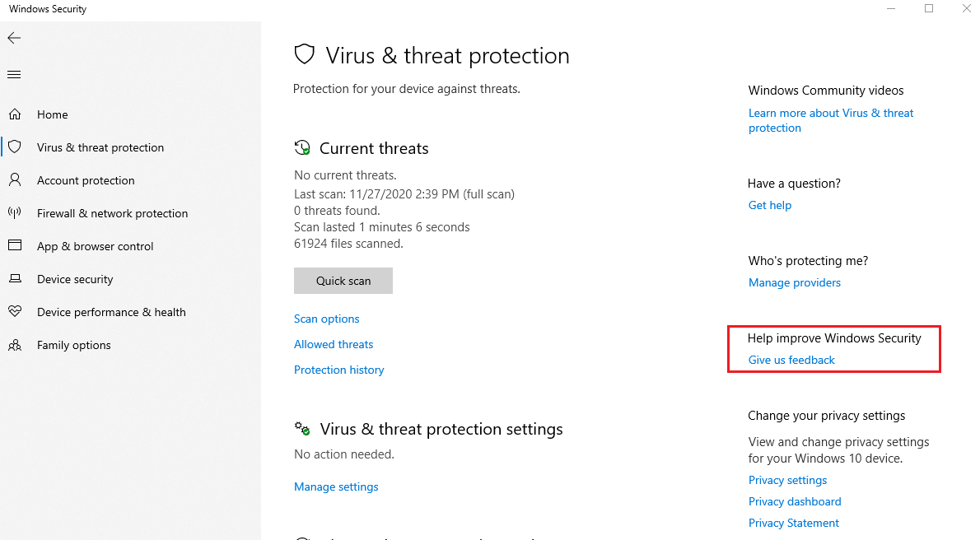Viewport: 980px width, 540px height.
Task: Click the App & browser control icon
Action: 14,246
